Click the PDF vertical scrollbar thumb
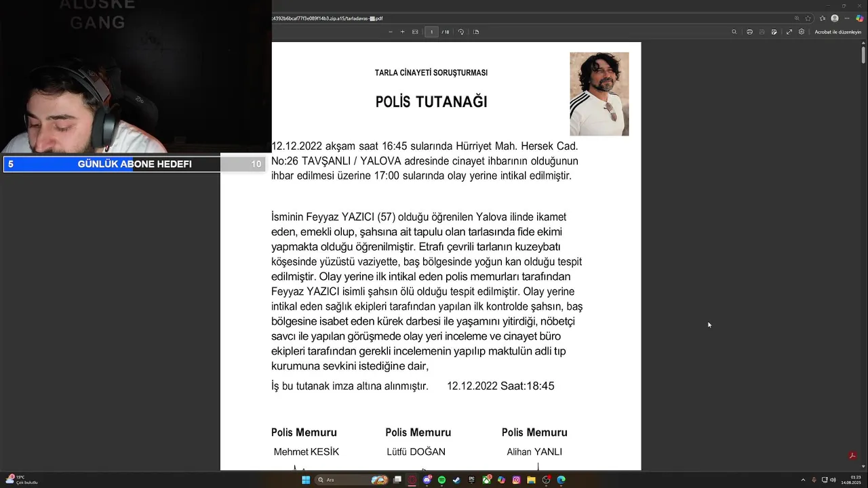 [x=864, y=54]
